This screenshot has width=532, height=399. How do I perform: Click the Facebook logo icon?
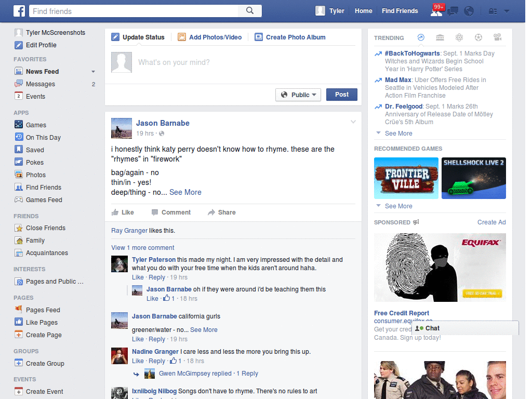tap(19, 11)
